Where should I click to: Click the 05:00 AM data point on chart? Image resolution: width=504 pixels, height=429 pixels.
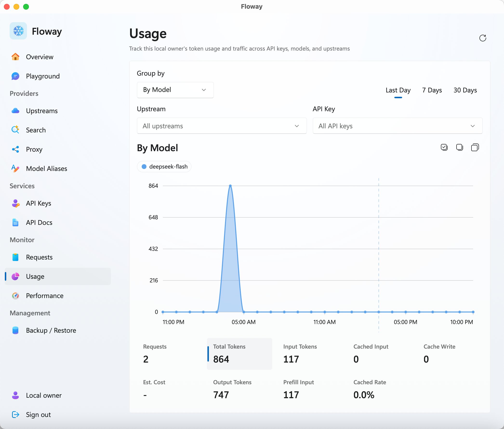[244, 312]
